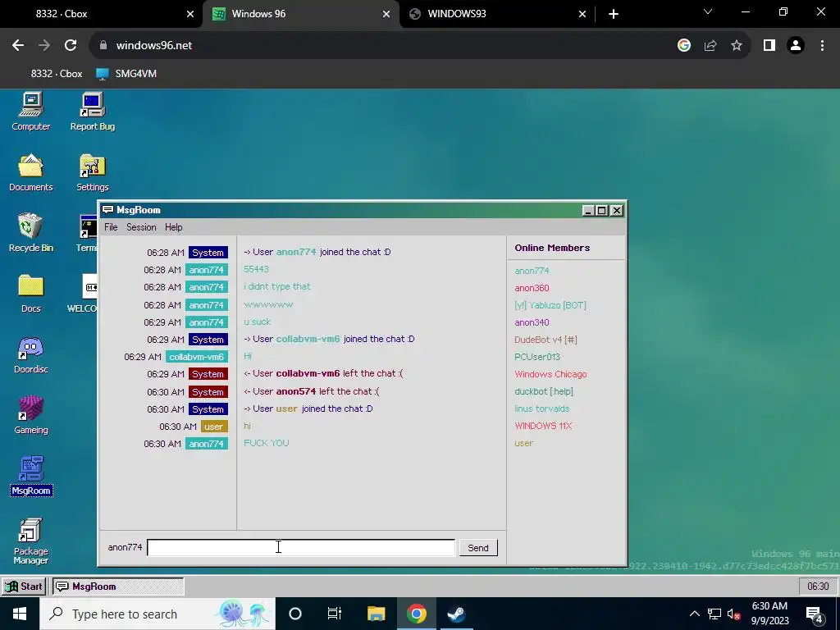Open the SMG4VM bookmark
Screen dimensions: 840x630
coord(126,74)
